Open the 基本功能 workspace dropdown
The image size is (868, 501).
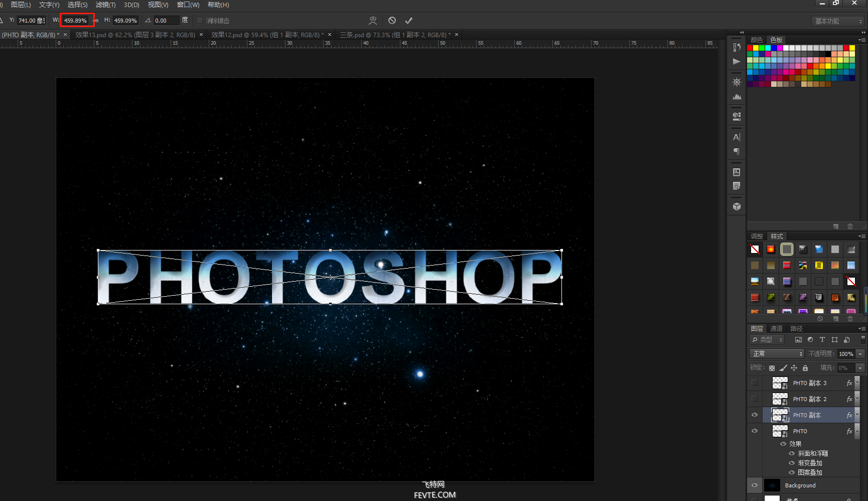[837, 21]
